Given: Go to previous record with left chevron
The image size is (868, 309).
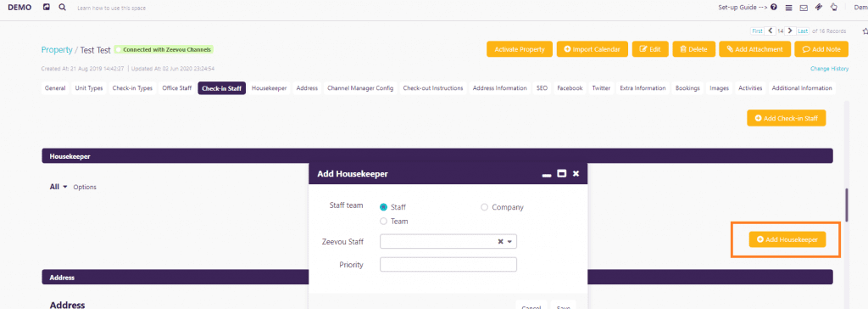Looking at the screenshot, I should pyautogui.click(x=770, y=31).
